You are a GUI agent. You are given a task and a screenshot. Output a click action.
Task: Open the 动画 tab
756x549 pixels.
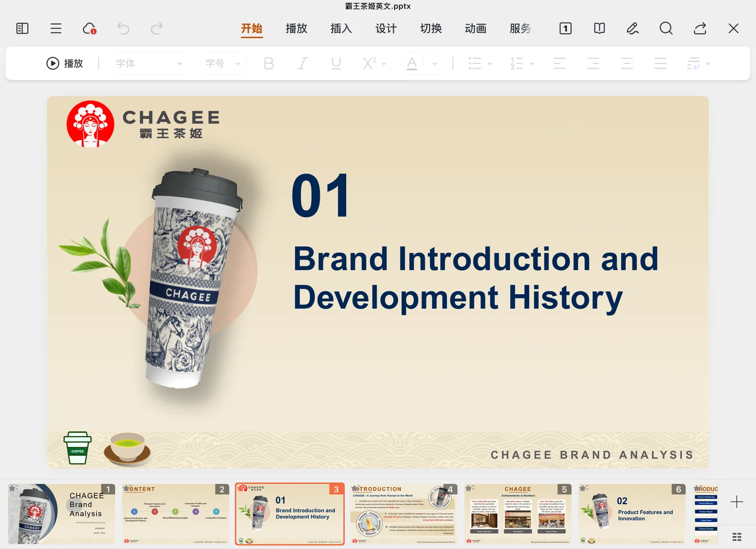pyautogui.click(x=476, y=28)
